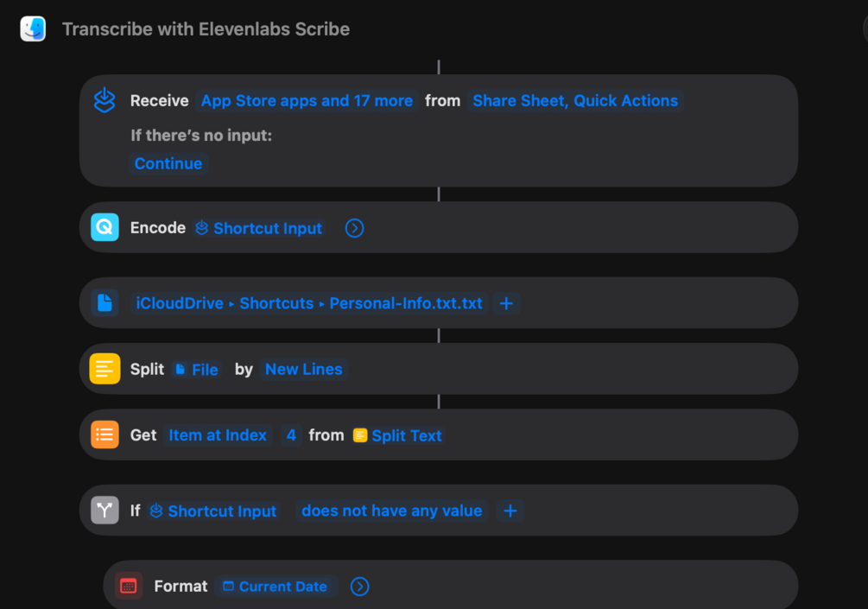
Task: Expand the Encode action options chevron
Action: coord(354,228)
